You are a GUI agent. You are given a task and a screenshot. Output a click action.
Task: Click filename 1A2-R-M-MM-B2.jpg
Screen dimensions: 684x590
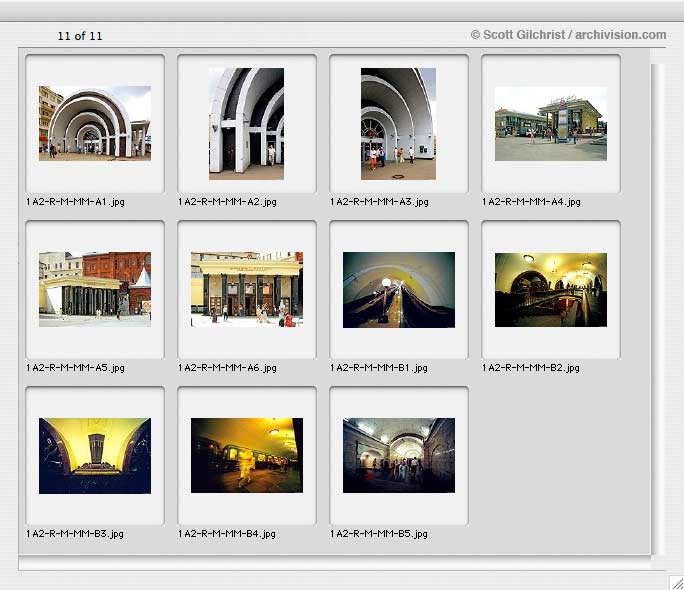click(530, 368)
